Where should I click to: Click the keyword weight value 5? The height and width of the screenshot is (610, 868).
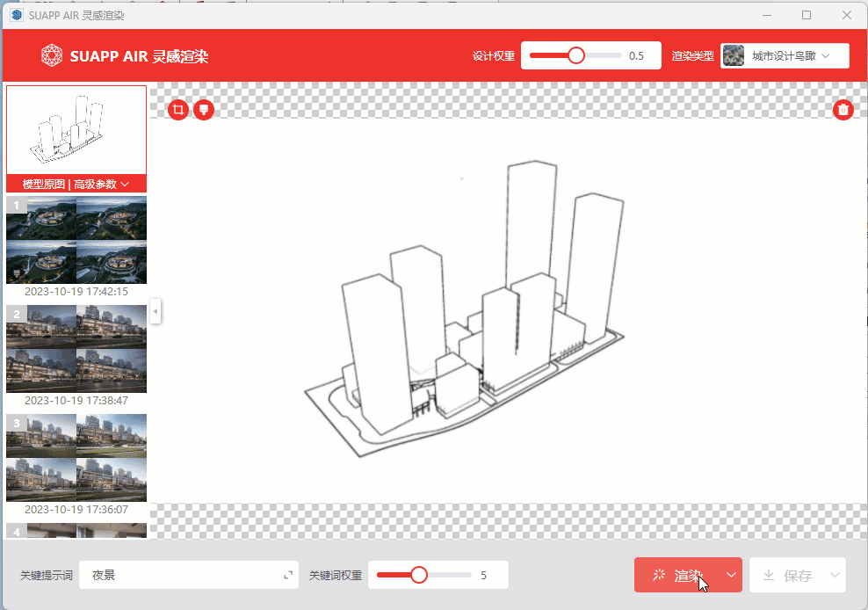coord(483,575)
